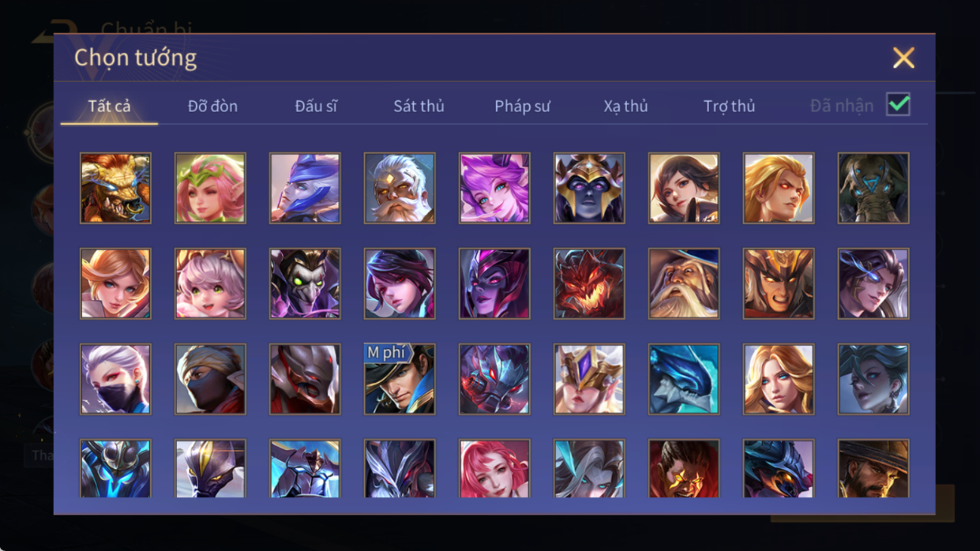Choose the hero with 'M phí' label
Image resolution: width=980 pixels, height=551 pixels.
coord(400,379)
